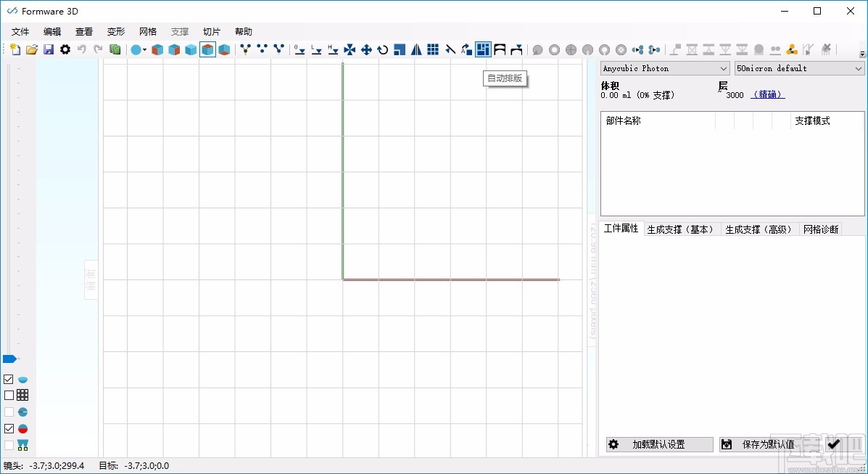868x474 pixels.
Task: Open application settings via the gear icon
Action: point(65,49)
